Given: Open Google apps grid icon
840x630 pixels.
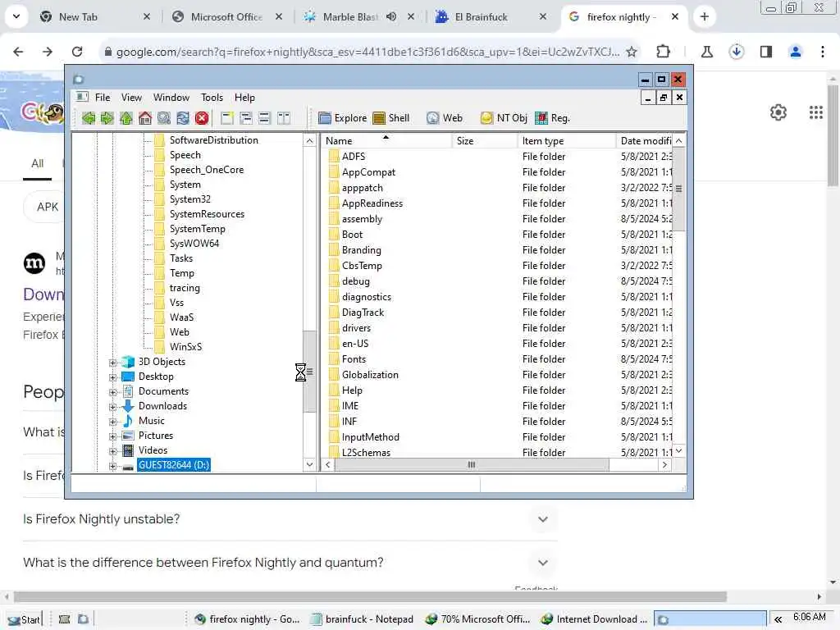Looking at the screenshot, I should (x=816, y=112).
